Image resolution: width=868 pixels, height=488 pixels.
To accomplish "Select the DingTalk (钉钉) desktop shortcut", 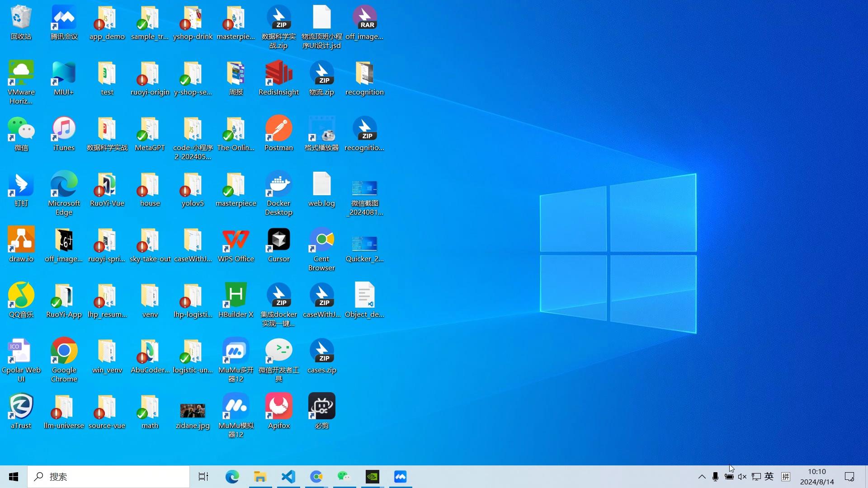I will pos(21,189).
